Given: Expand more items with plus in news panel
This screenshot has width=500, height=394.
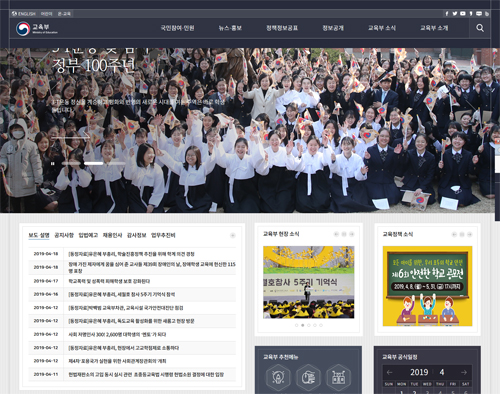Looking at the screenshot, I should 233,236.
